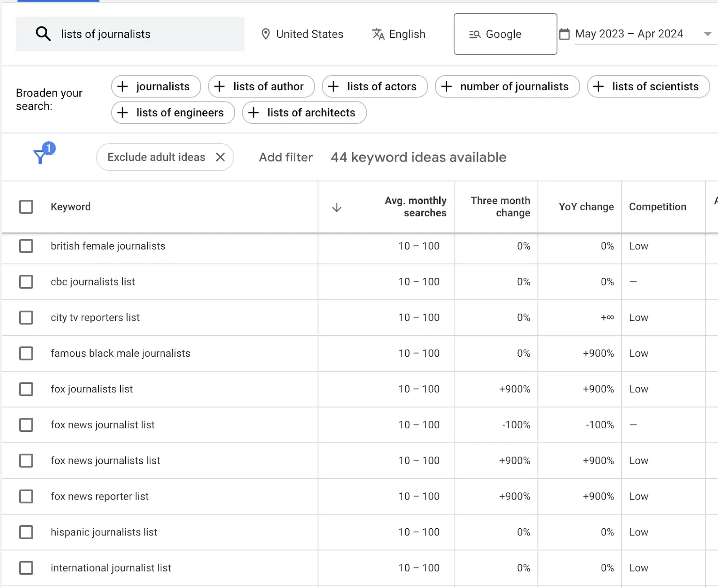The image size is (718, 588).
Task: Add 'lists of engineers' suggestion
Action: click(x=173, y=112)
